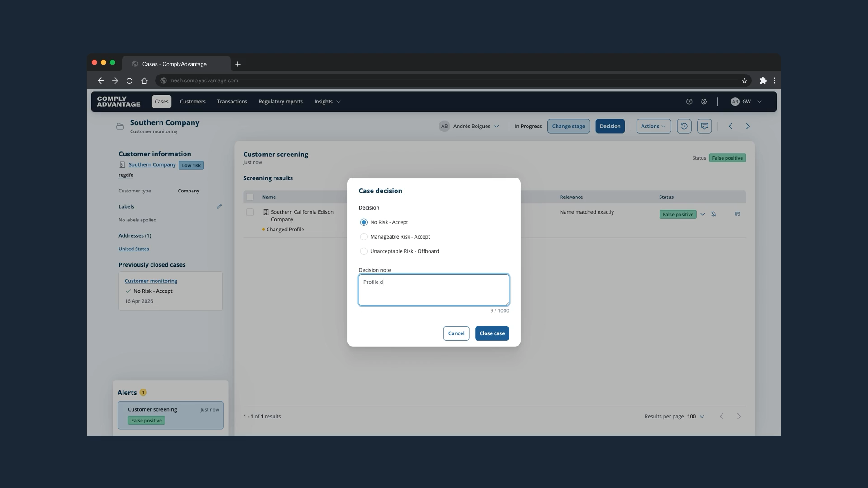Go to browser home page icon

(144, 80)
